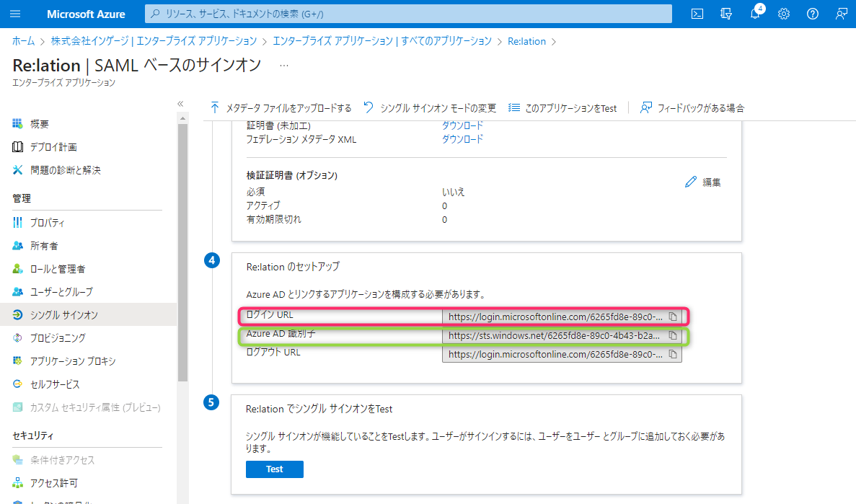The width and height of the screenshot is (856, 504).
Task: Click the ログイン URL text field
Action: pos(562,317)
